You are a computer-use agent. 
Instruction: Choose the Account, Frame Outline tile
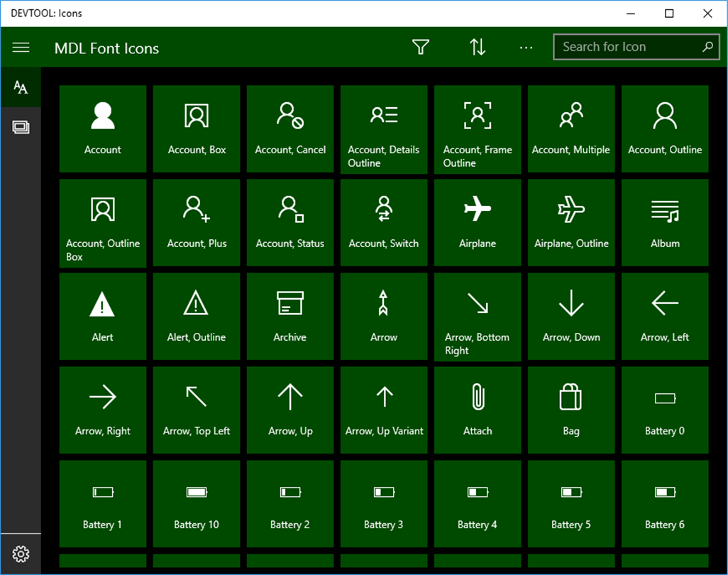tap(478, 130)
